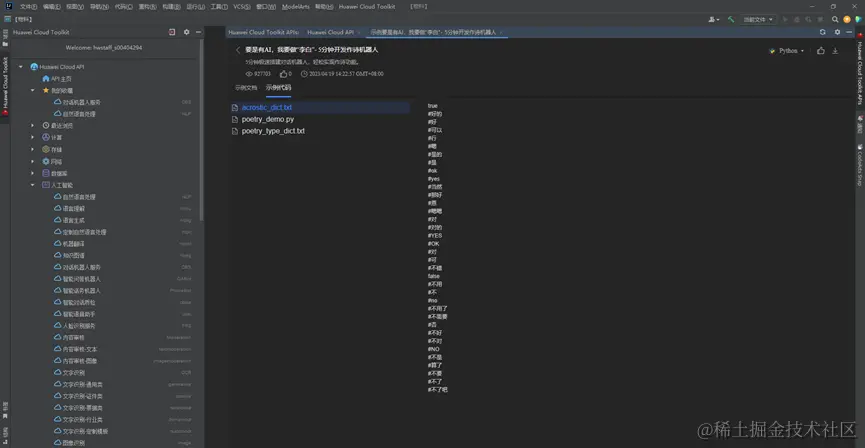The height and width of the screenshot is (448, 865).
Task: Select 自然语言处理 under 我的收藏
Action: tap(78, 114)
